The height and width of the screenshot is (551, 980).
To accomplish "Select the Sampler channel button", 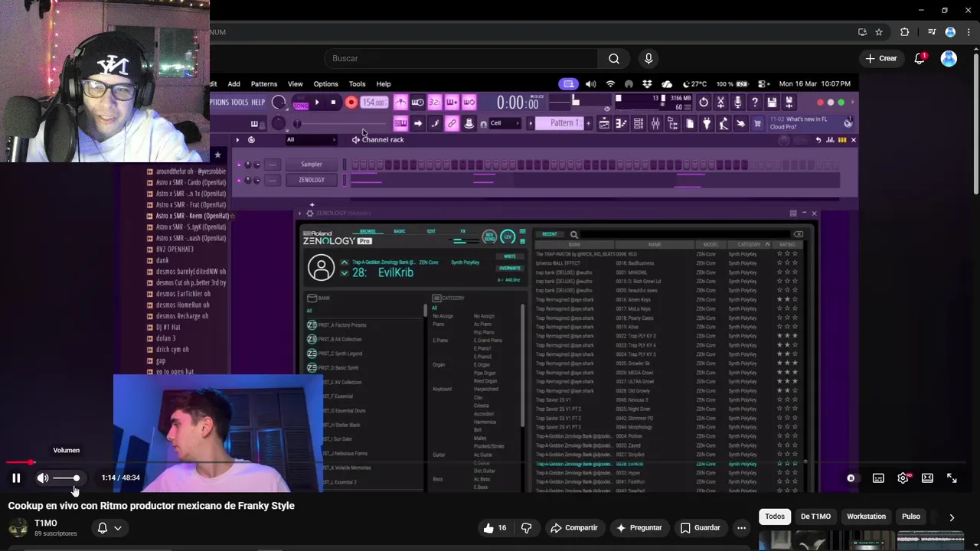I will 312,165.
